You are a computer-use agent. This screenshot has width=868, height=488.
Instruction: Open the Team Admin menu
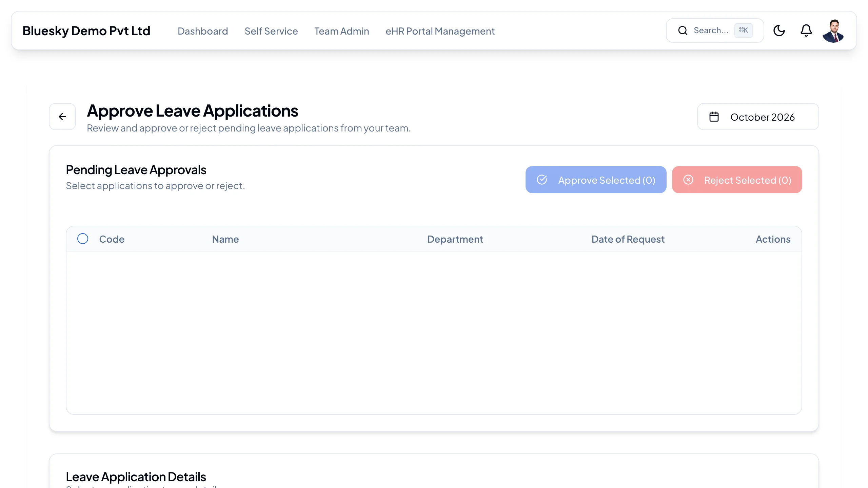(341, 31)
